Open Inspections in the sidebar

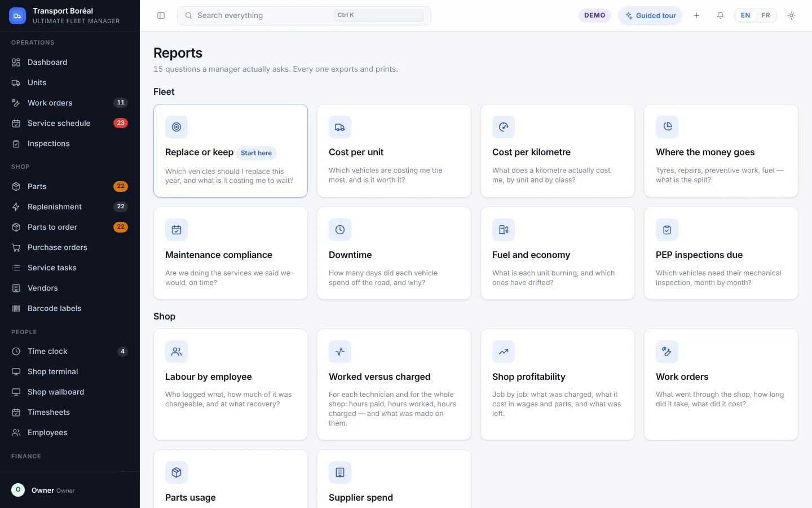coord(70,143)
